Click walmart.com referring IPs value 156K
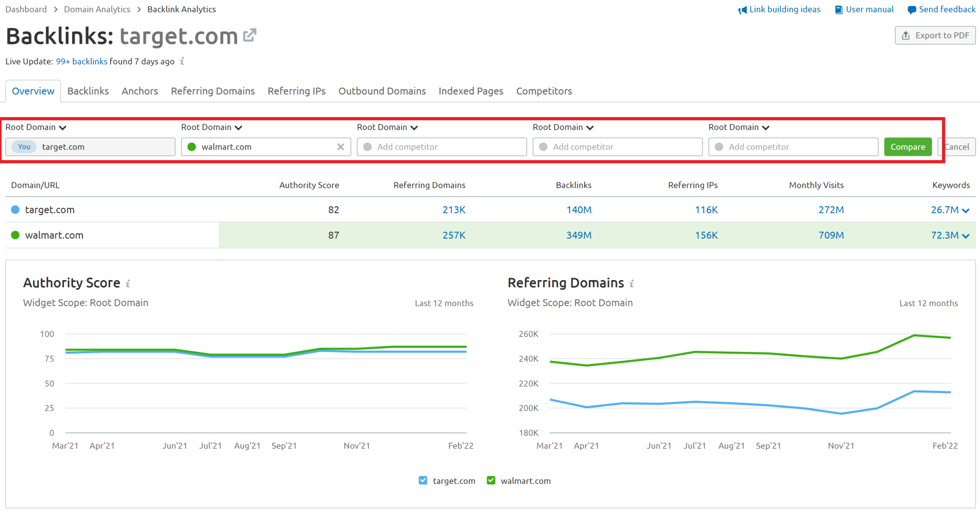980x514 pixels. pyautogui.click(x=706, y=235)
